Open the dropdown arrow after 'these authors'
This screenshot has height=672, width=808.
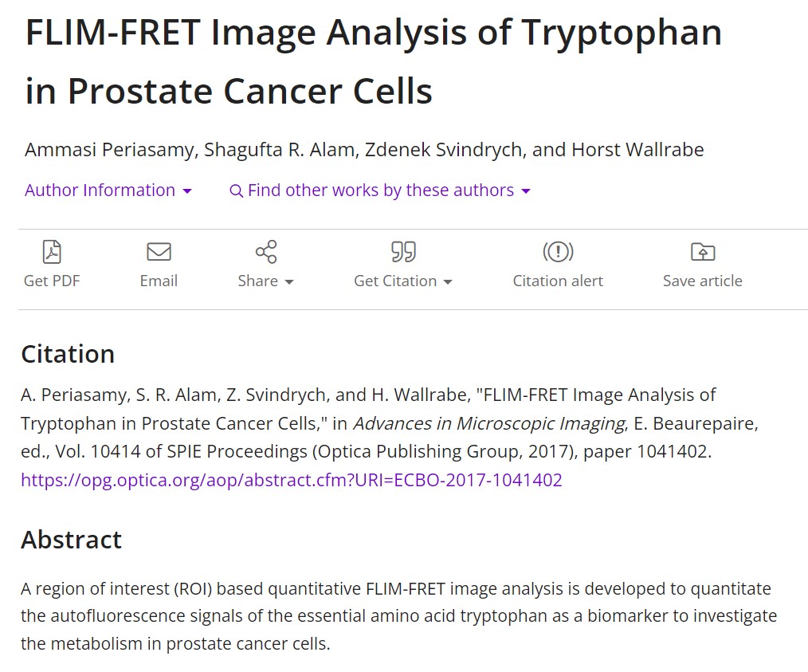pos(526,191)
